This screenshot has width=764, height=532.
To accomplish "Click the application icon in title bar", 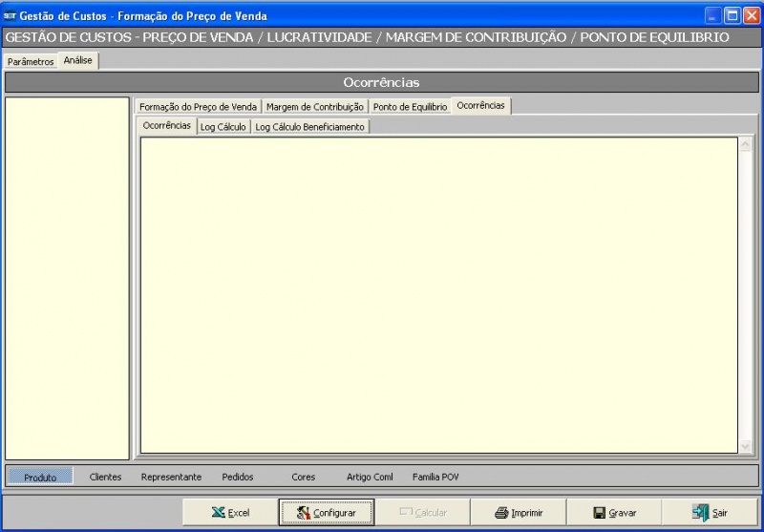I will [x=11, y=15].
